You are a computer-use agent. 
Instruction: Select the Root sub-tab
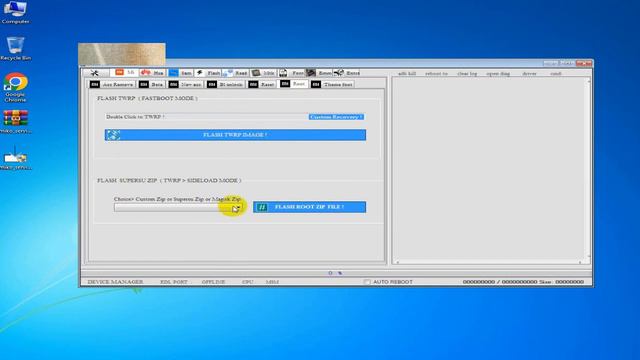coord(293,84)
